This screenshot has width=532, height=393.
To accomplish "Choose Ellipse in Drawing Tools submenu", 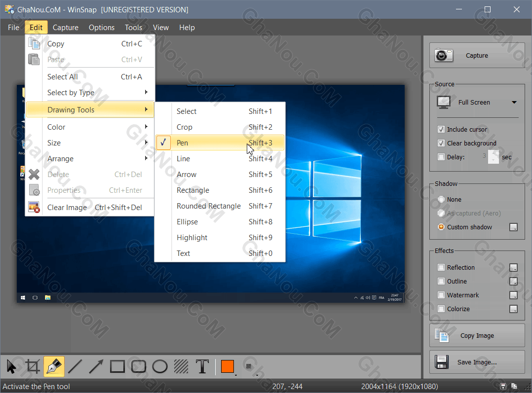I will [220, 222].
